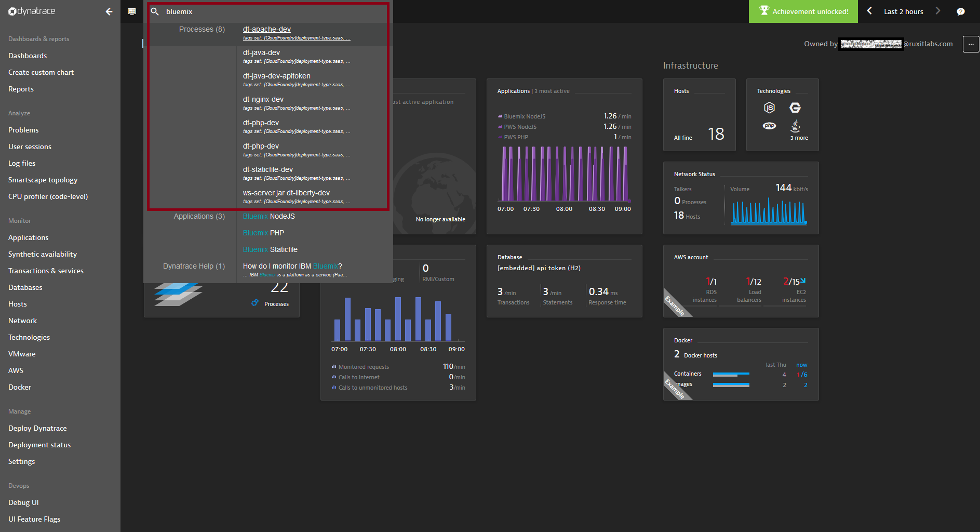This screenshot has height=532, width=980.
Task: Go to User sessions
Action: tap(30, 147)
